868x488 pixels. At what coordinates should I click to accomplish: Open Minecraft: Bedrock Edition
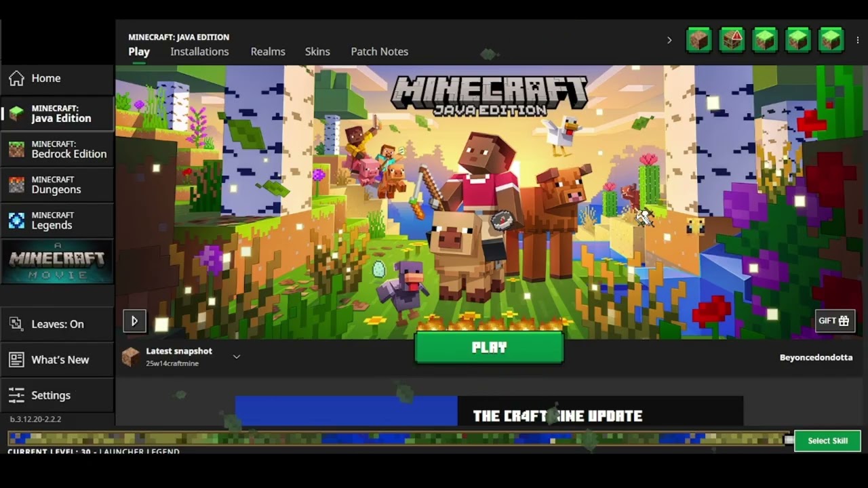tap(57, 149)
